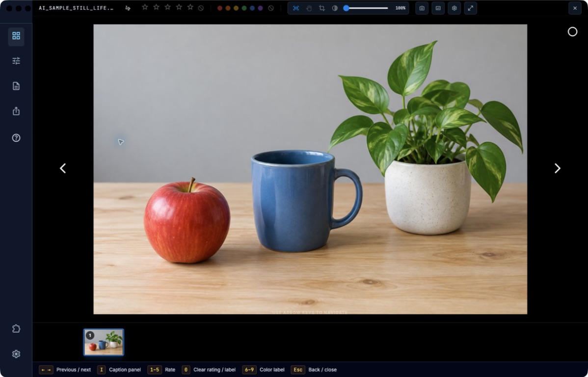Click the AI_SAMPLE_STILL_LIFE filename title
This screenshot has width=588, height=377.
(76, 8)
